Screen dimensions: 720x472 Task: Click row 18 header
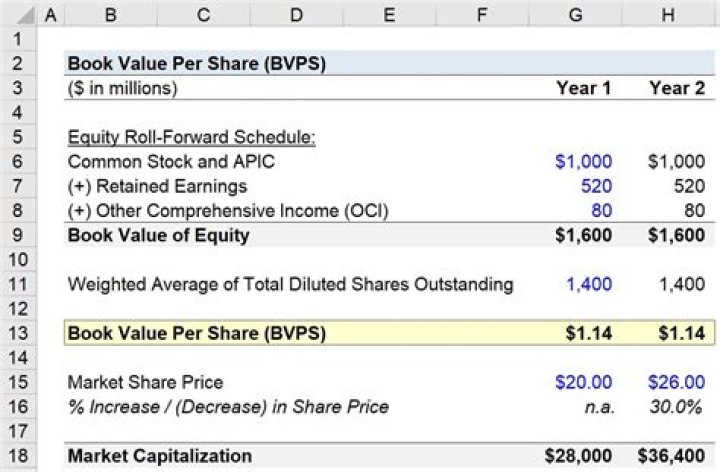pos(17,456)
